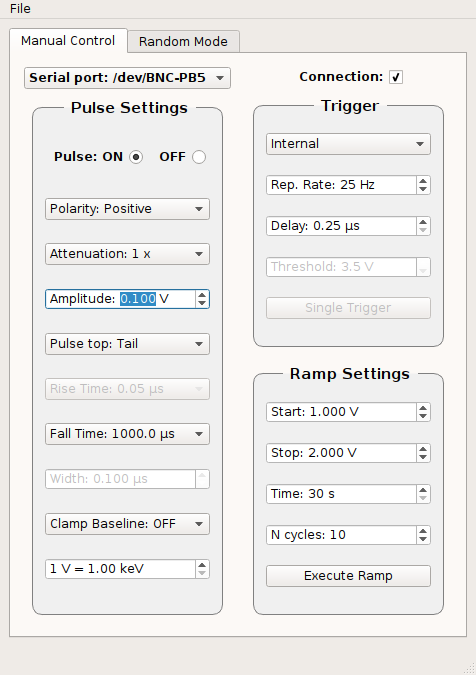Toggle the Connection checkbox
The width and height of the screenshot is (476, 675).
pyautogui.click(x=396, y=77)
